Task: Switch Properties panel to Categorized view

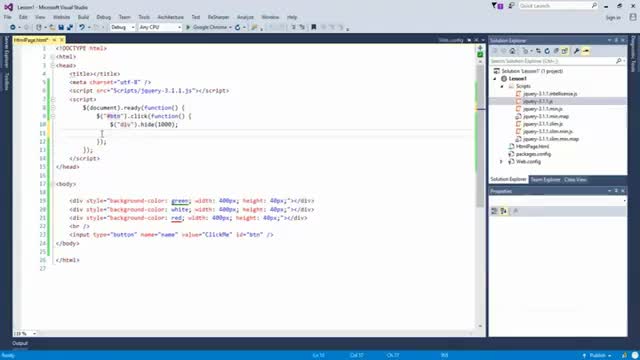Action: click(x=494, y=211)
